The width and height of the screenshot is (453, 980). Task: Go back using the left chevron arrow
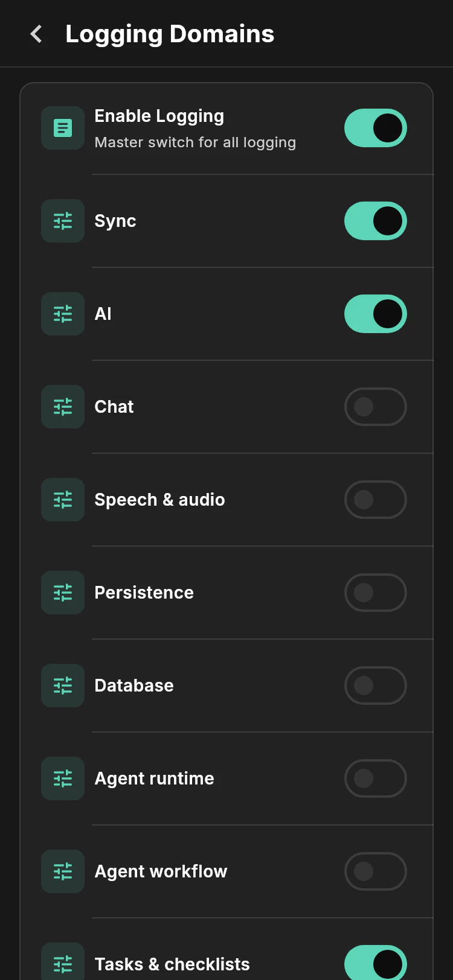[x=37, y=34]
